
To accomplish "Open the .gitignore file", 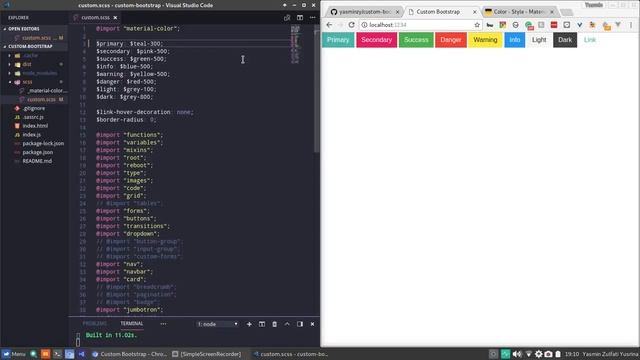I will click(x=34, y=109).
